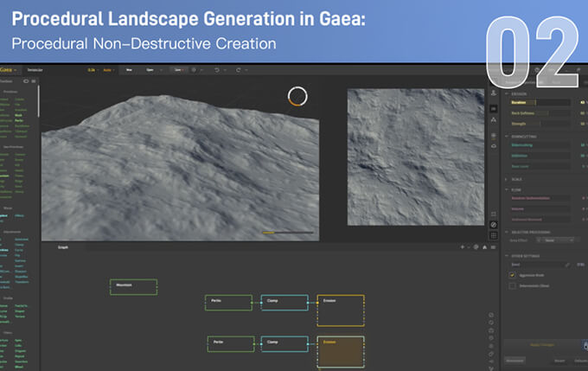
Task: Select the upper unselected Erosion node
Action: click(341, 310)
